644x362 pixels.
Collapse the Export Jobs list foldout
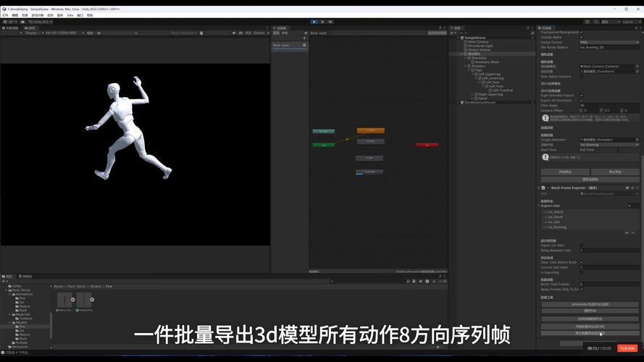[x=539, y=206]
